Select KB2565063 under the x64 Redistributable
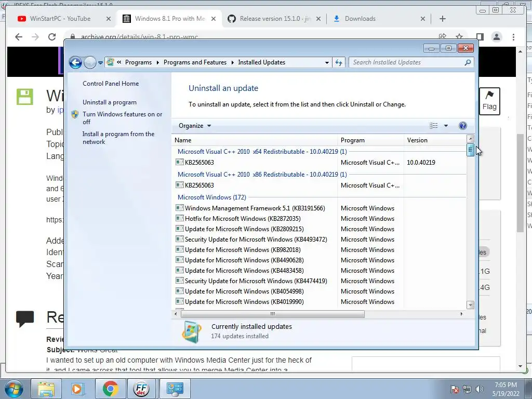This screenshot has width=532, height=399. click(x=199, y=163)
